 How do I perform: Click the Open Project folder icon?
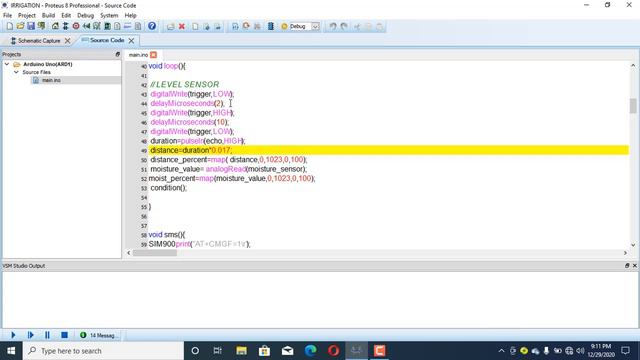coord(20,26)
